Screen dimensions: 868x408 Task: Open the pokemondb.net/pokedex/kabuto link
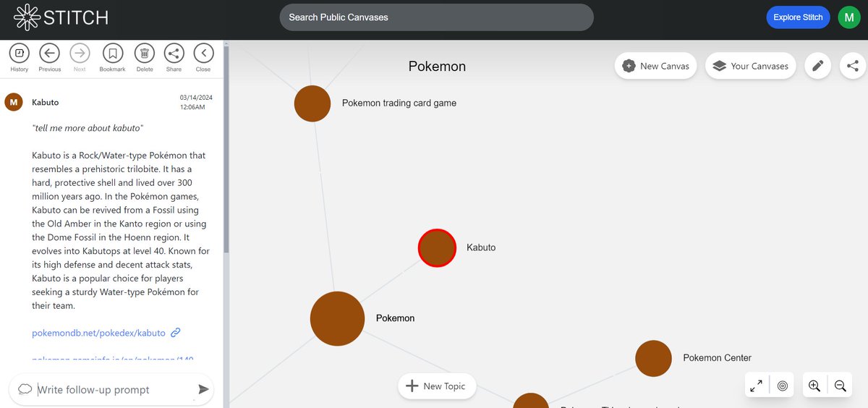tap(98, 333)
